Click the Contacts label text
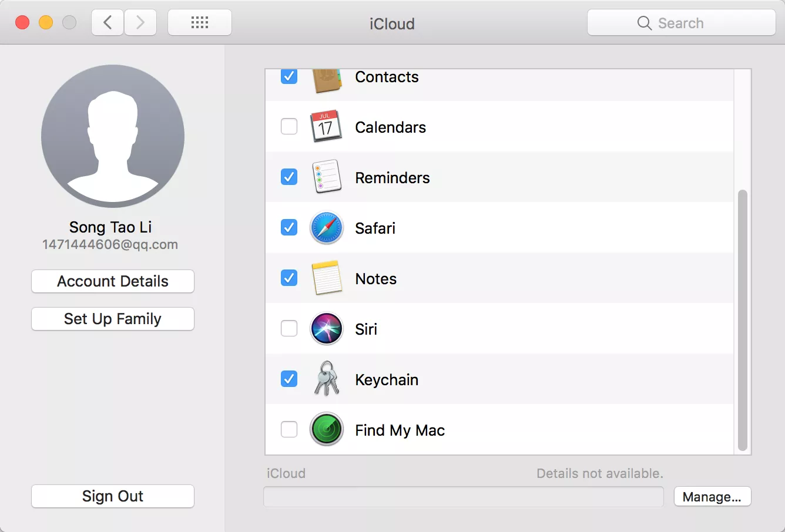The height and width of the screenshot is (532, 785). point(387,77)
